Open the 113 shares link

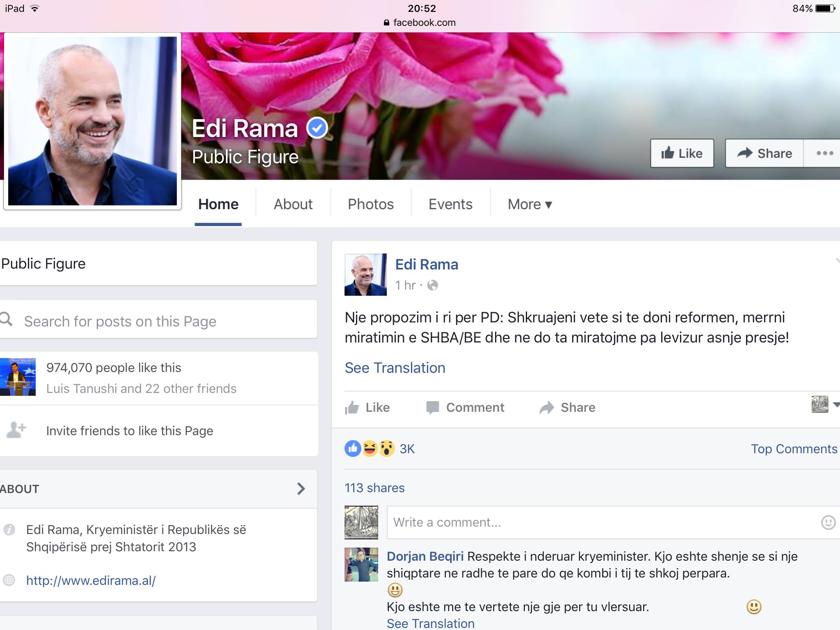coord(374,488)
